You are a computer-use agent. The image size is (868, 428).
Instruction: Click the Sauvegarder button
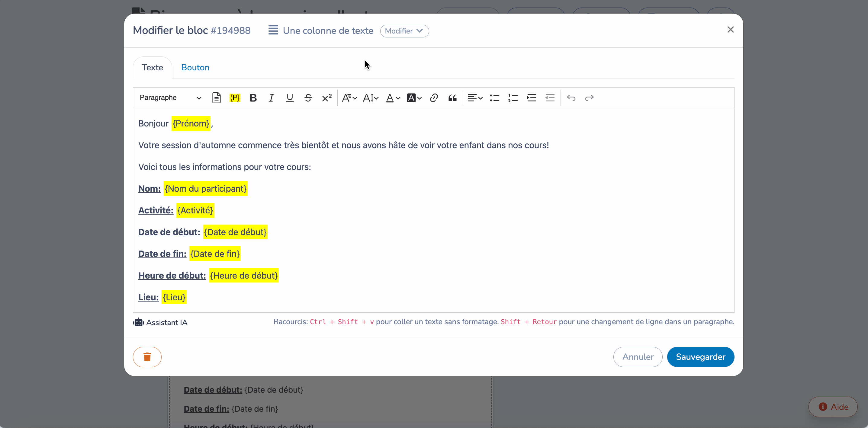(701, 357)
